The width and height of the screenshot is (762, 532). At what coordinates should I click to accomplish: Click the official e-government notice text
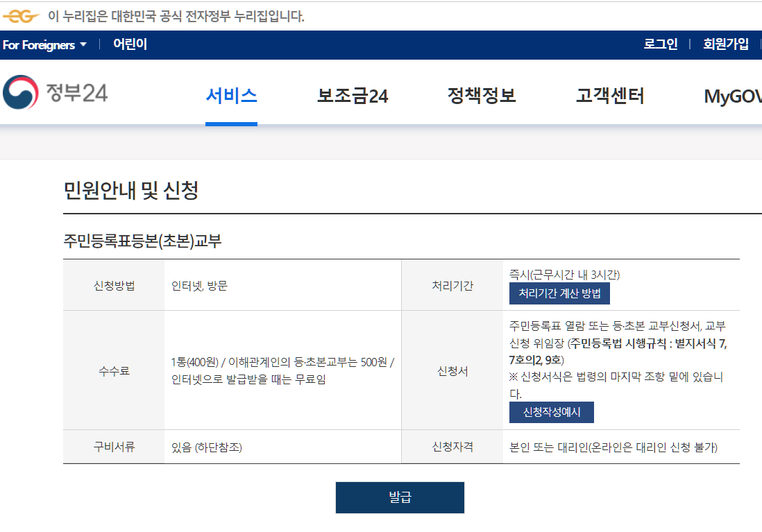click(176, 17)
